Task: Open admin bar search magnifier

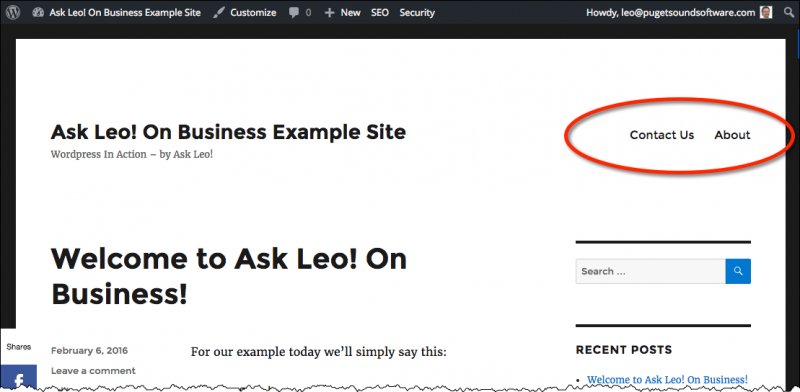Action: [789, 13]
